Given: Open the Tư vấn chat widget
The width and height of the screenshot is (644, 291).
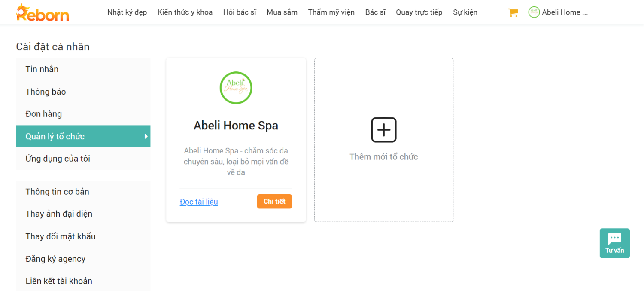Looking at the screenshot, I should [615, 243].
